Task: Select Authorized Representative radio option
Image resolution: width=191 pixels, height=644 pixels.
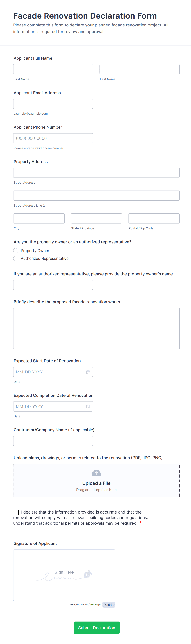Action: click(x=16, y=259)
